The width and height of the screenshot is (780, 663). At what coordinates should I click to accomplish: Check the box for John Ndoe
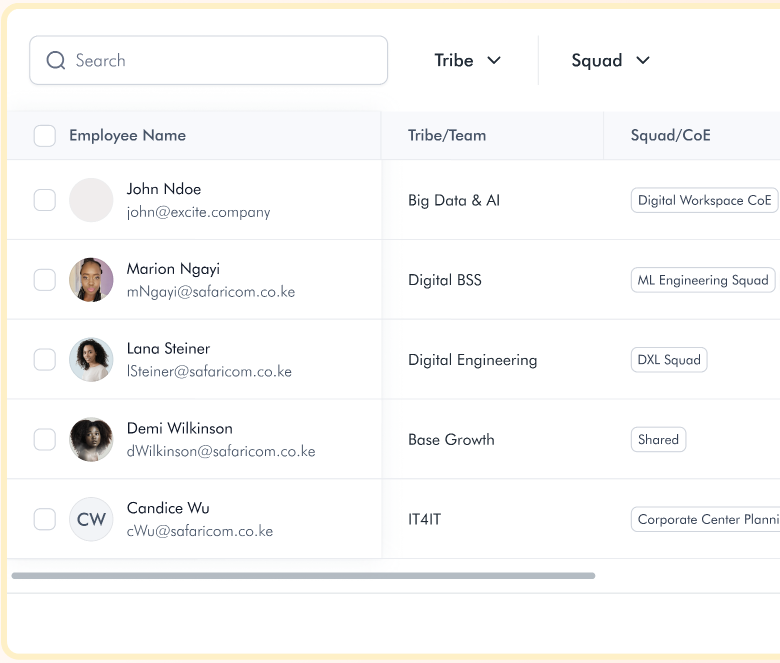click(45, 200)
